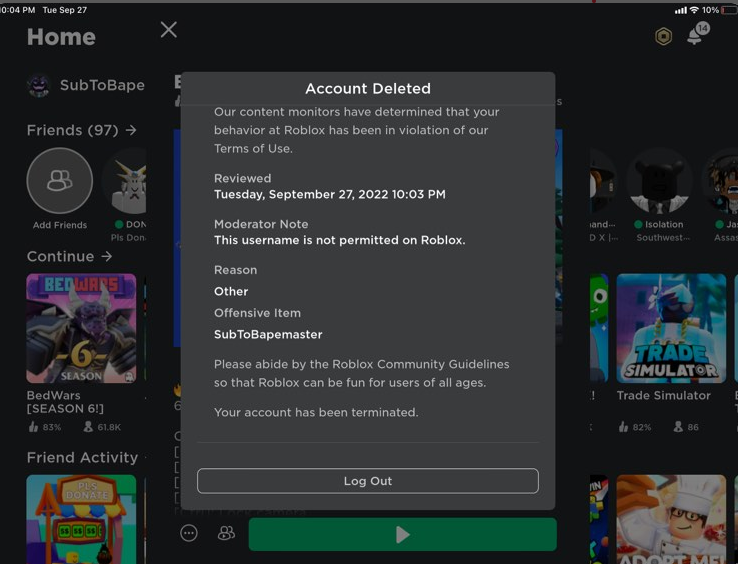Tap the Trade Simulator title text
This screenshot has height=564, width=738.
pyautogui.click(x=664, y=395)
